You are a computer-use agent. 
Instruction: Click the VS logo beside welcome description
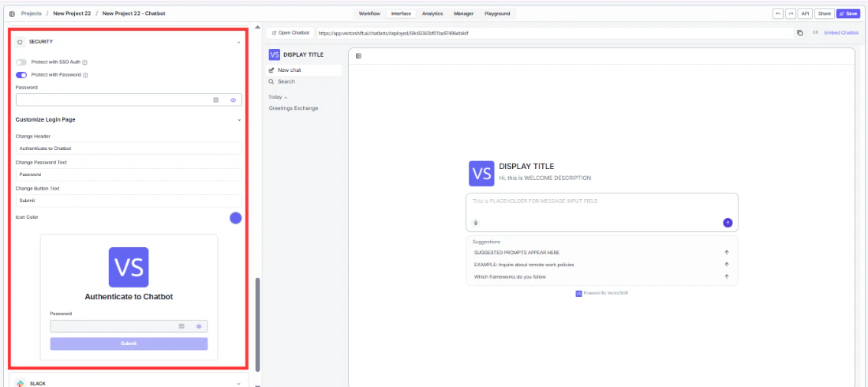(x=481, y=174)
